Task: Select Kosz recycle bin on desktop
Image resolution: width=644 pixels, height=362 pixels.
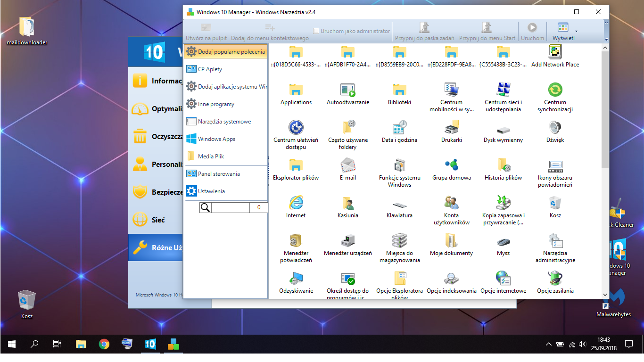Action: pyautogui.click(x=27, y=304)
